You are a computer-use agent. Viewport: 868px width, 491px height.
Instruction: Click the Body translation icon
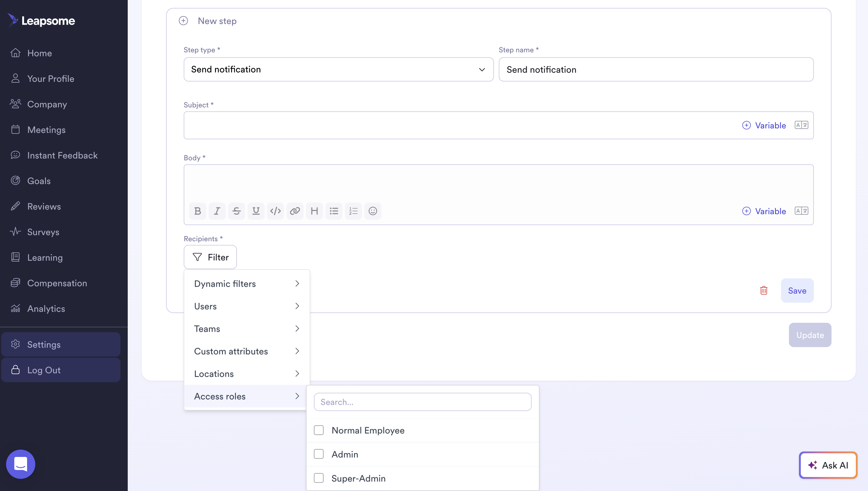click(x=801, y=211)
